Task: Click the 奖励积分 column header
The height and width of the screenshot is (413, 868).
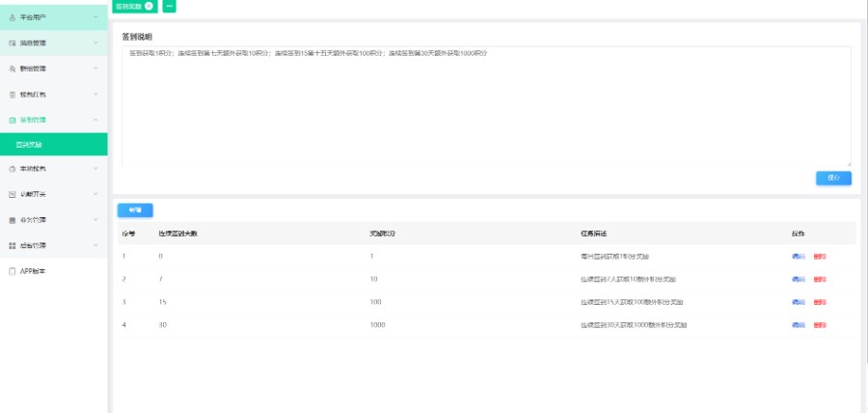Action: (383, 234)
